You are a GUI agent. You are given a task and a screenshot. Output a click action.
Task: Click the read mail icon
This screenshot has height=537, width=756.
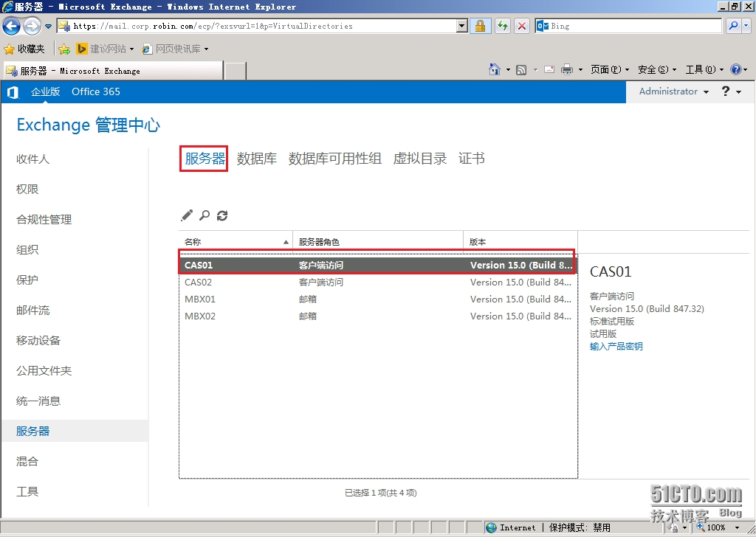tap(549, 70)
